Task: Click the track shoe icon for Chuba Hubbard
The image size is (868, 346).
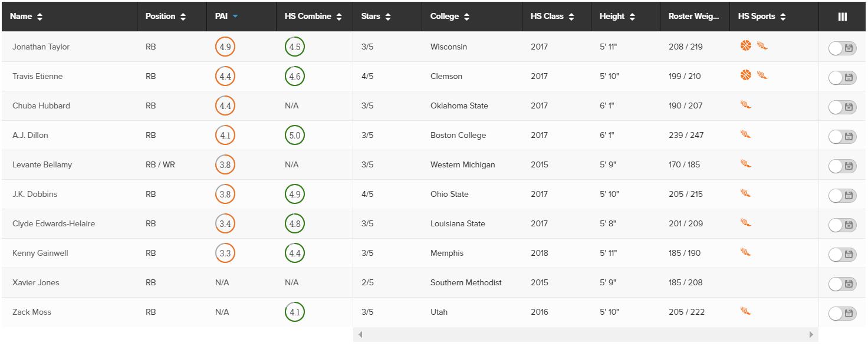Action: coord(746,105)
